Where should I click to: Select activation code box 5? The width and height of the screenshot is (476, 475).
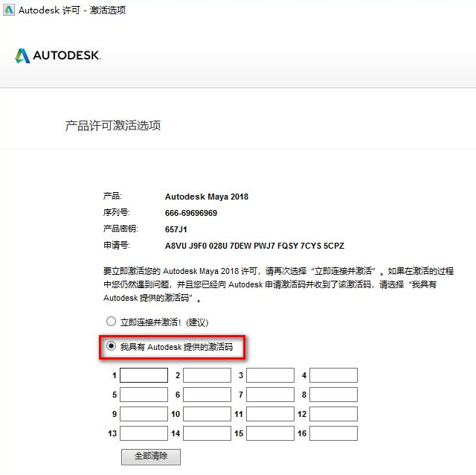[144, 395]
